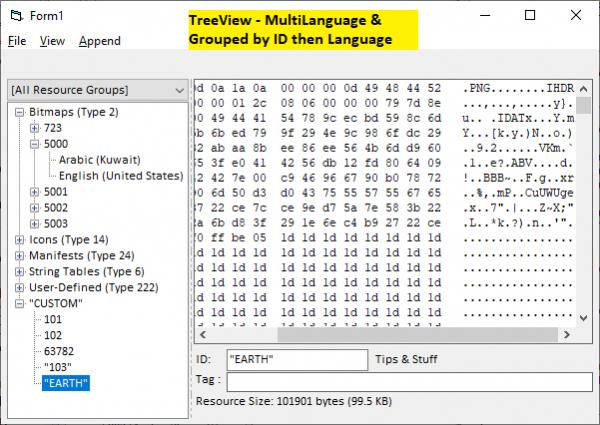
Task: Select custom resource 101
Action: [x=53, y=320]
